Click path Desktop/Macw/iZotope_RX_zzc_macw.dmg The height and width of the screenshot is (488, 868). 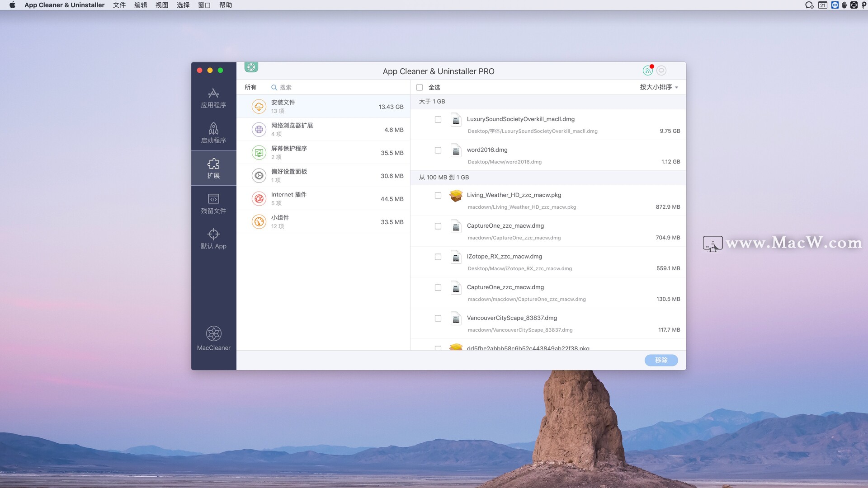(519, 268)
